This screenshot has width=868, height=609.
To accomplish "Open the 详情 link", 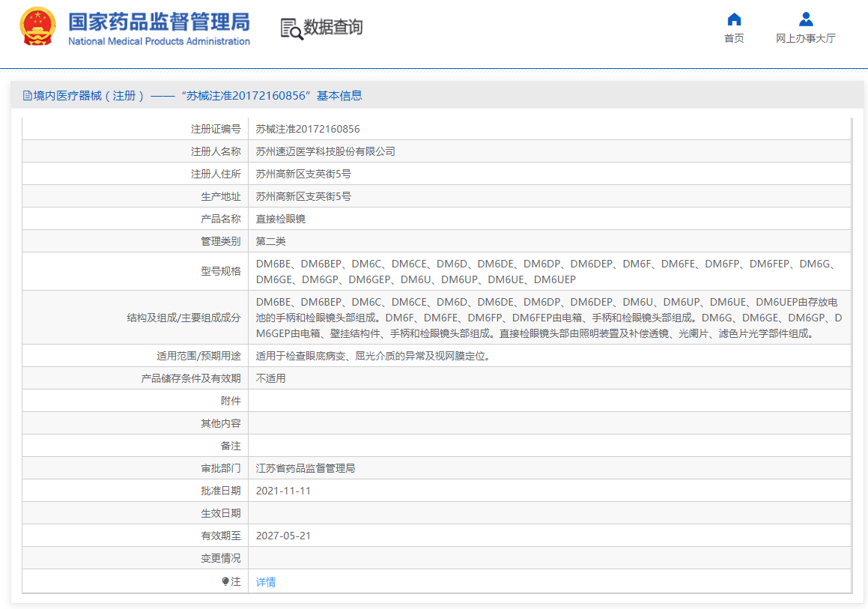I will click(266, 582).
